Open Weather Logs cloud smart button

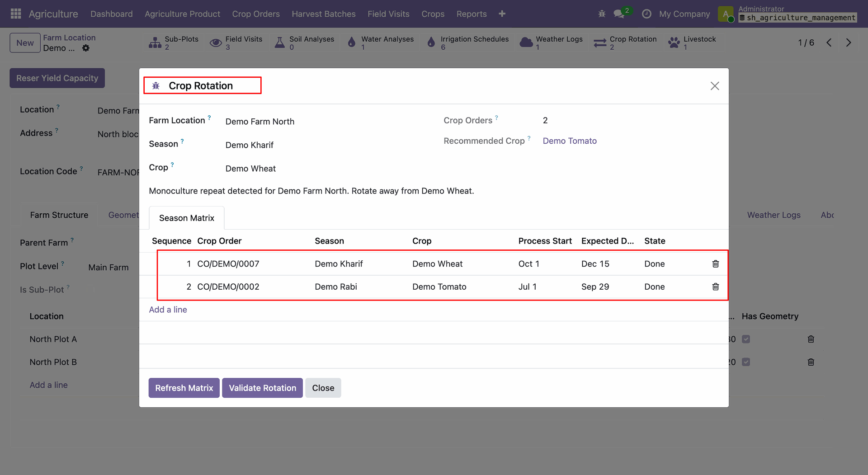pyautogui.click(x=551, y=42)
